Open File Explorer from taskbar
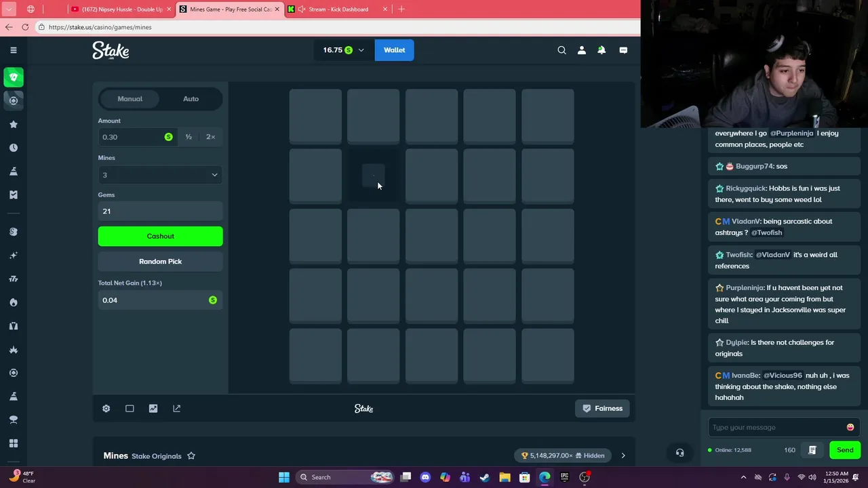This screenshot has height=488, width=868. click(505, 477)
